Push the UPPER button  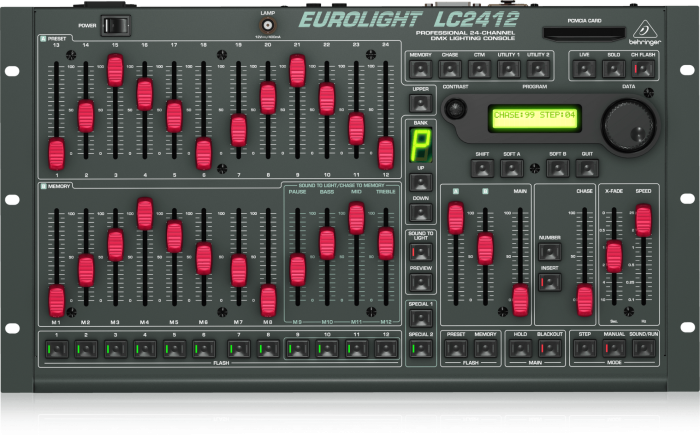421,103
